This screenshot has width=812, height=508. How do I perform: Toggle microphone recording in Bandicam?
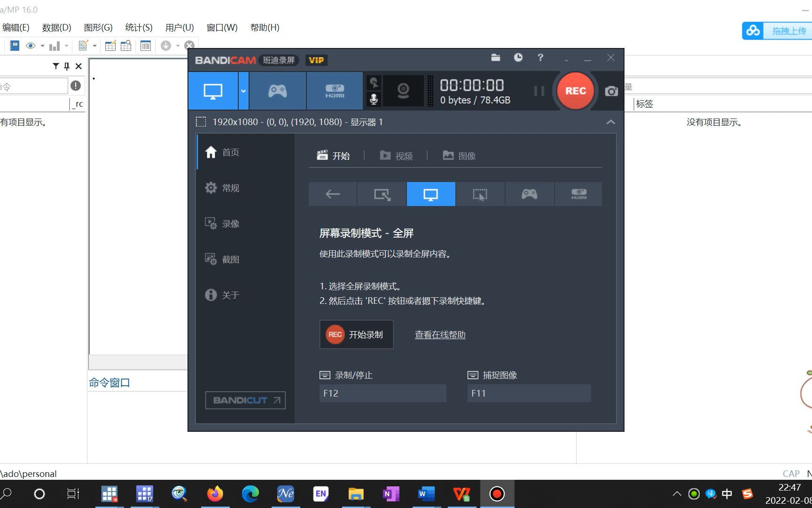(374, 99)
